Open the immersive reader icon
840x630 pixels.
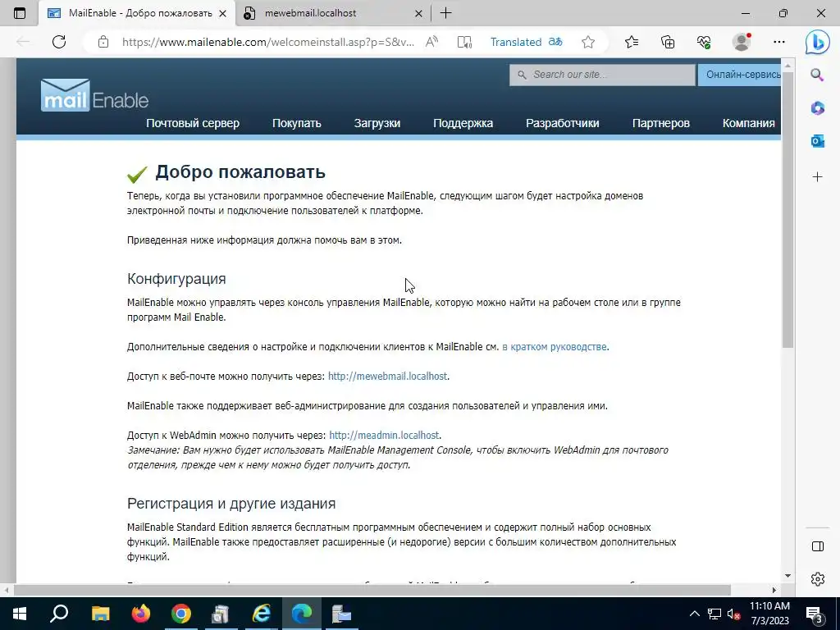pyautogui.click(x=464, y=42)
